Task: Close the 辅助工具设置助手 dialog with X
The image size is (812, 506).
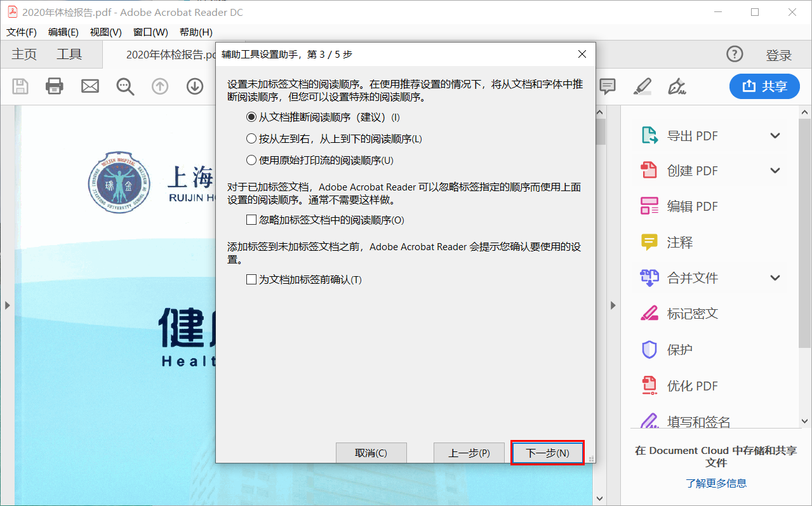Action: pyautogui.click(x=582, y=55)
